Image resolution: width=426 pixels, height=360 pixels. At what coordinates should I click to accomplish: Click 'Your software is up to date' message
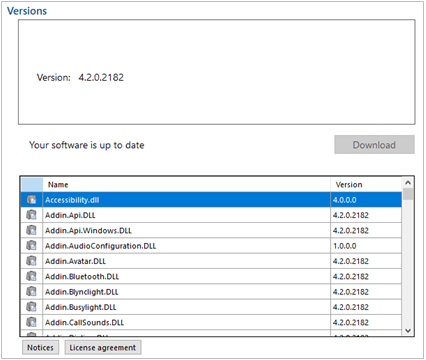[87, 145]
